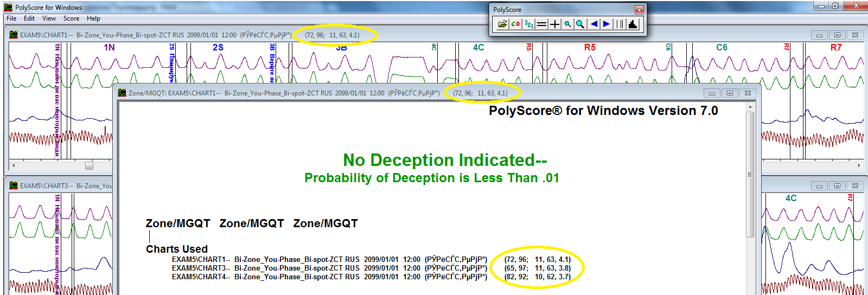Click the Zone/MGQT window title icon
The image size is (868, 295).
pyautogui.click(x=123, y=93)
